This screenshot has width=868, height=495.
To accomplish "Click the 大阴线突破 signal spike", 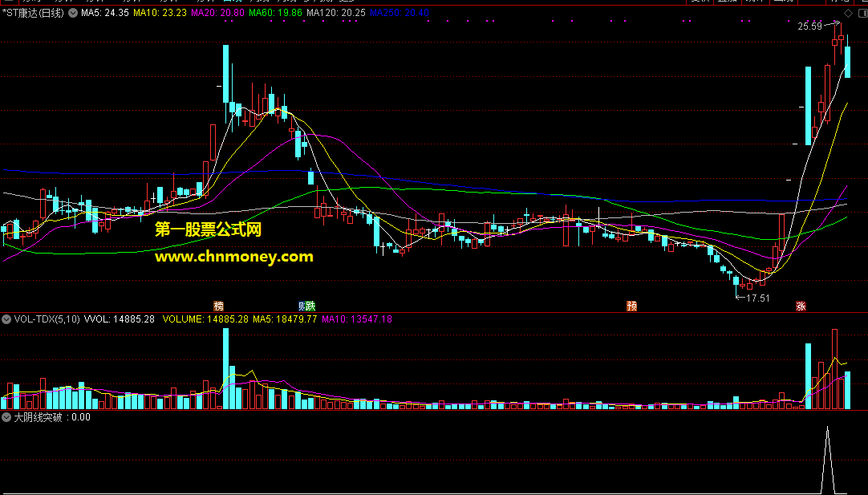I will 828,460.
